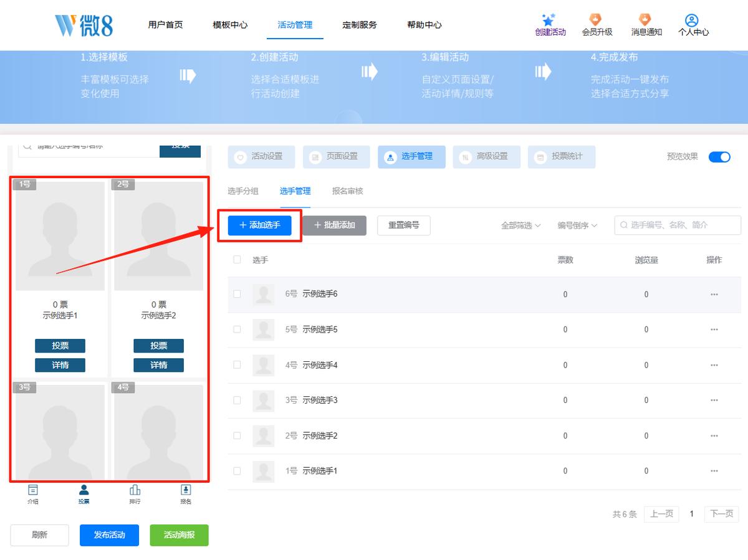Screen dimensions: 748x560
Task: Click the 重置编号 button
Action: (x=404, y=225)
